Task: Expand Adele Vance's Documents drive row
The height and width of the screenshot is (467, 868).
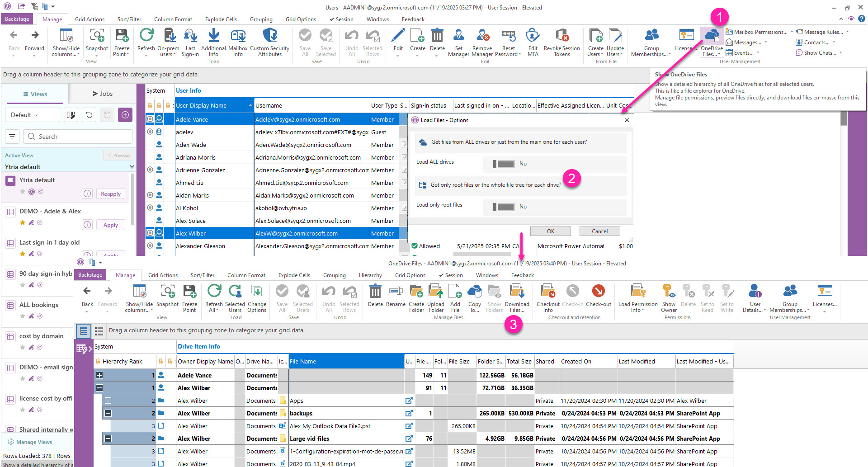Action: (x=99, y=375)
